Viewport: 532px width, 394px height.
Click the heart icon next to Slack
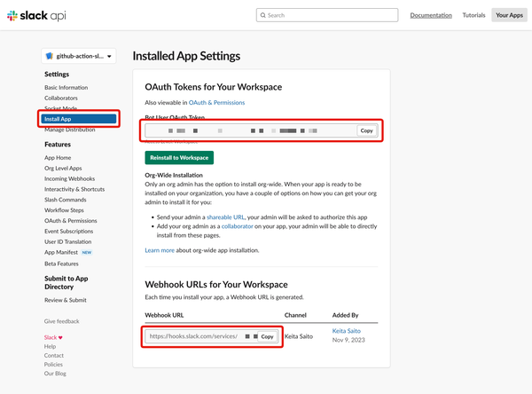pyautogui.click(x=60, y=337)
